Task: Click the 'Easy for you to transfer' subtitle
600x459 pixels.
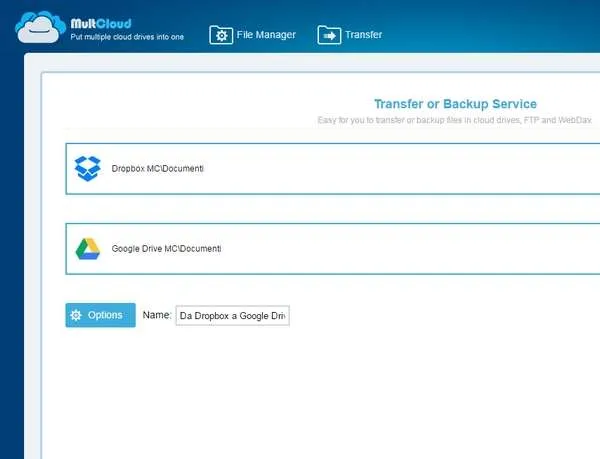Action: [x=455, y=120]
